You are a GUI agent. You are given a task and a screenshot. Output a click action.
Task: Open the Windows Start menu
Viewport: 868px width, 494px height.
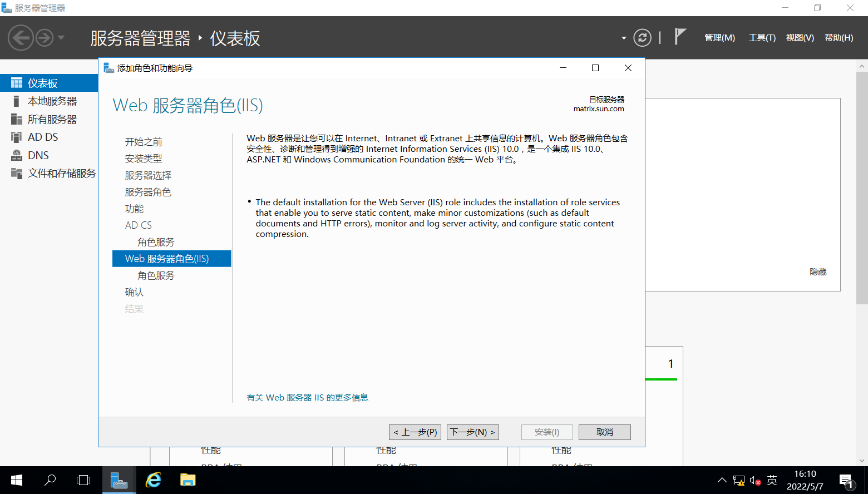click(17, 480)
